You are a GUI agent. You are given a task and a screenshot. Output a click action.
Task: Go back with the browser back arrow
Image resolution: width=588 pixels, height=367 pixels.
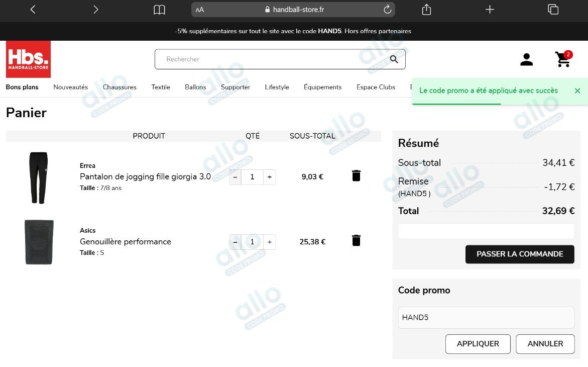[x=33, y=10]
